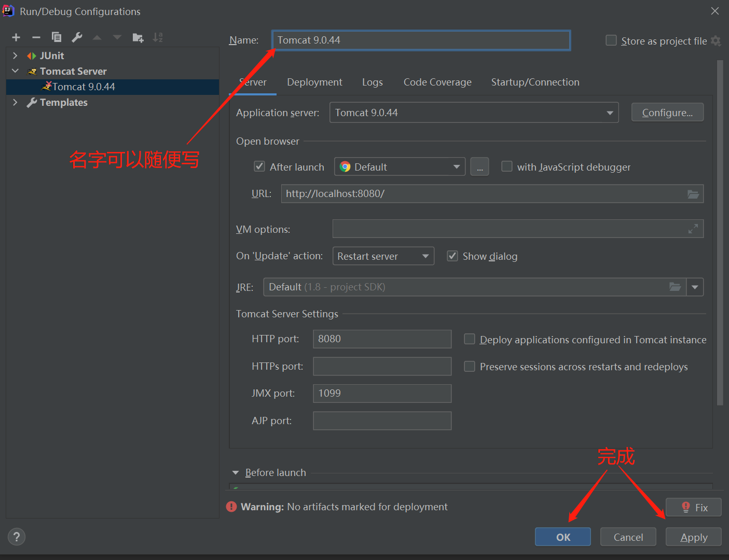This screenshot has height=560, width=729.
Task: Click the IntelliJ logo in title bar
Action: point(8,10)
